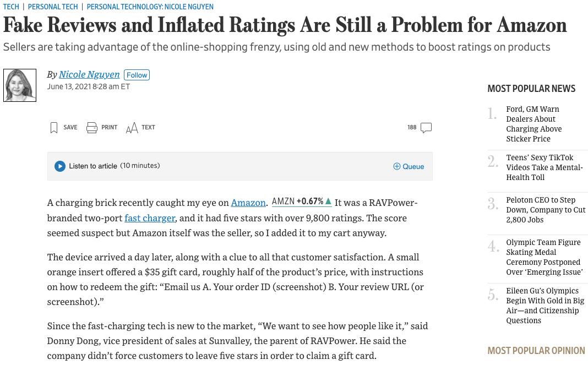Go to the Personal Tech section

tap(53, 7)
